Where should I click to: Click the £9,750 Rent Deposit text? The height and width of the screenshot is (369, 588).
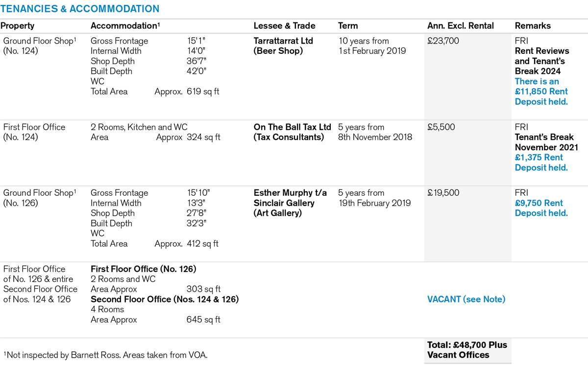click(541, 208)
